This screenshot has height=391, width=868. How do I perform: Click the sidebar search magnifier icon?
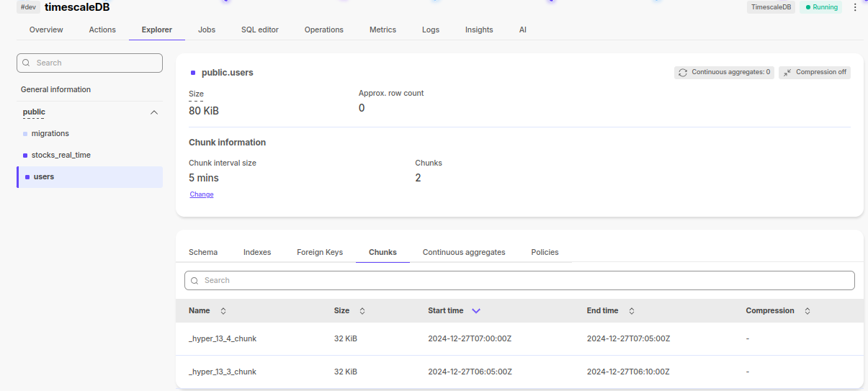[x=27, y=63]
